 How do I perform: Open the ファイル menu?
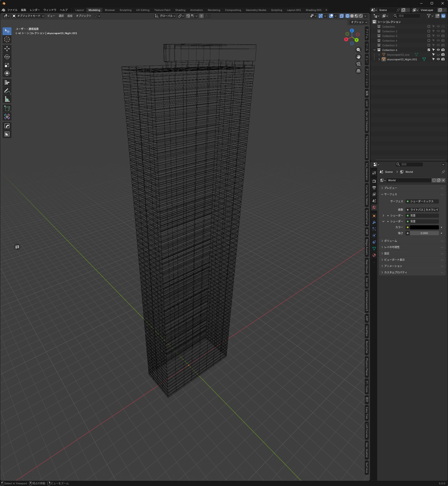tap(12, 10)
